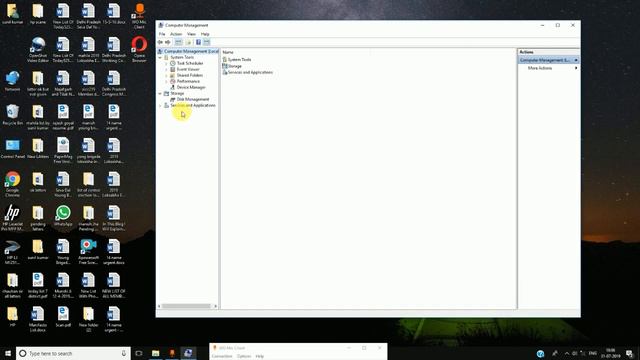Viewport: 640px width, 360px height.
Task: Click the Back arrow toolbar icon
Action: (160, 42)
